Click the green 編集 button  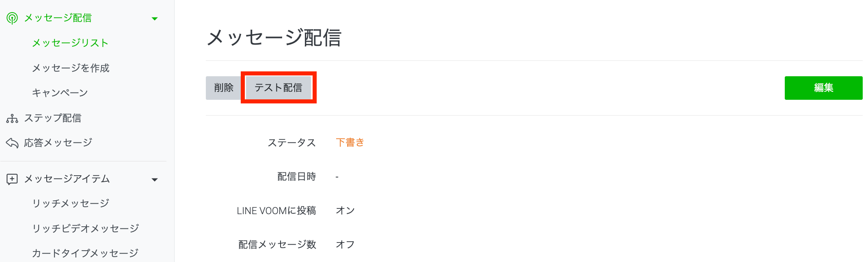pyautogui.click(x=823, y=88)
